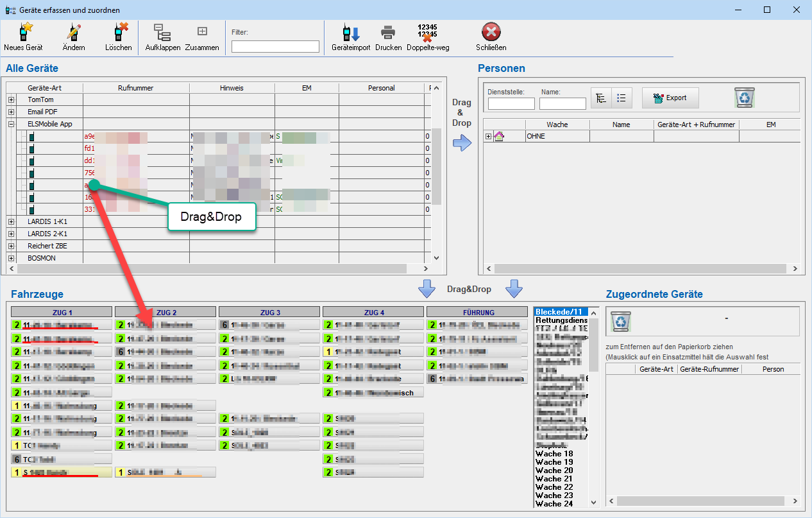Select Bleckede/11 in the station list
812x518 pixels.
[562, 311]
